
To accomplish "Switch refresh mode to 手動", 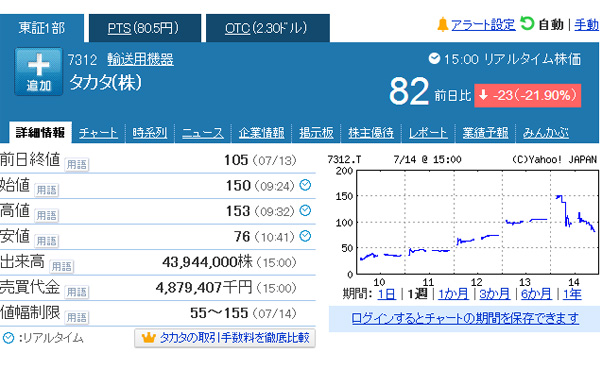I will pyautogui.click(x=586, y=25).
